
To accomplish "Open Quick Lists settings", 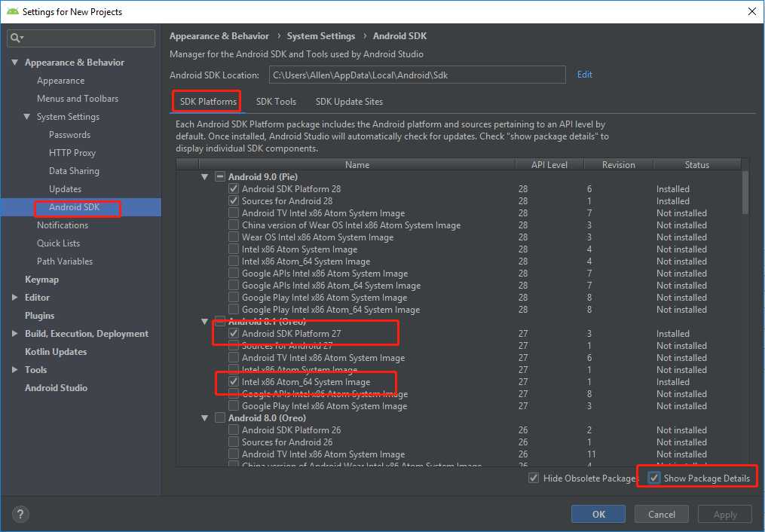I will pos(58,243).
